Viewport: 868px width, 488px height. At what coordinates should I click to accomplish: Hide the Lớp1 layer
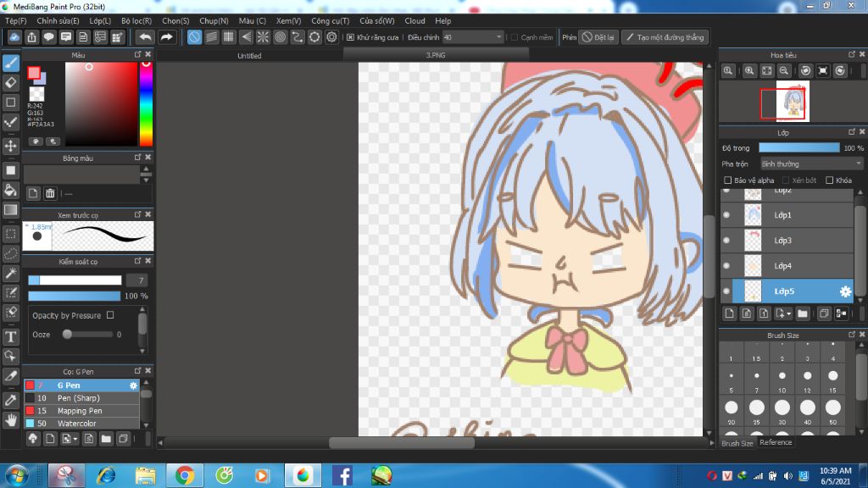point(726,214)
